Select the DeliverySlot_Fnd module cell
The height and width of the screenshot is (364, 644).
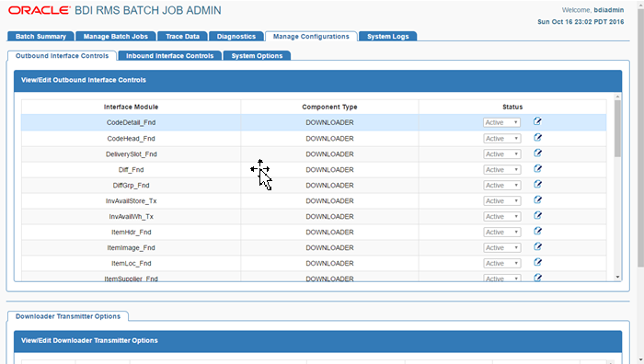[x=131, y=154]
